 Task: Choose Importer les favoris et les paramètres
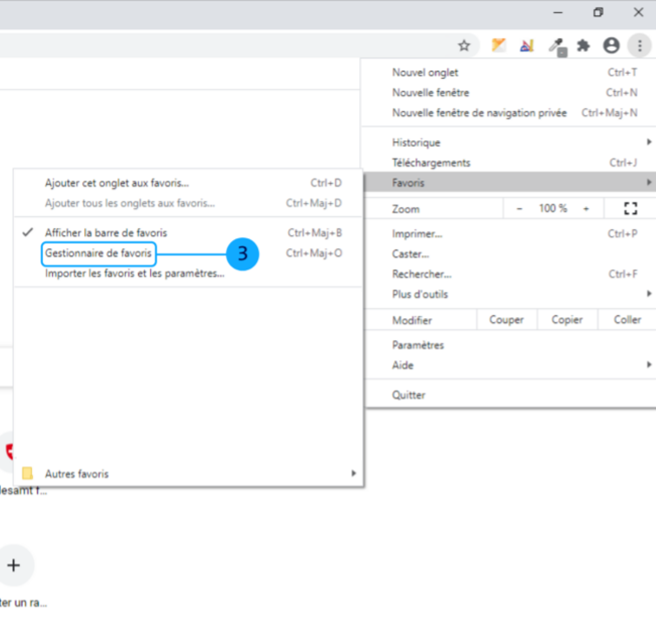134,273
